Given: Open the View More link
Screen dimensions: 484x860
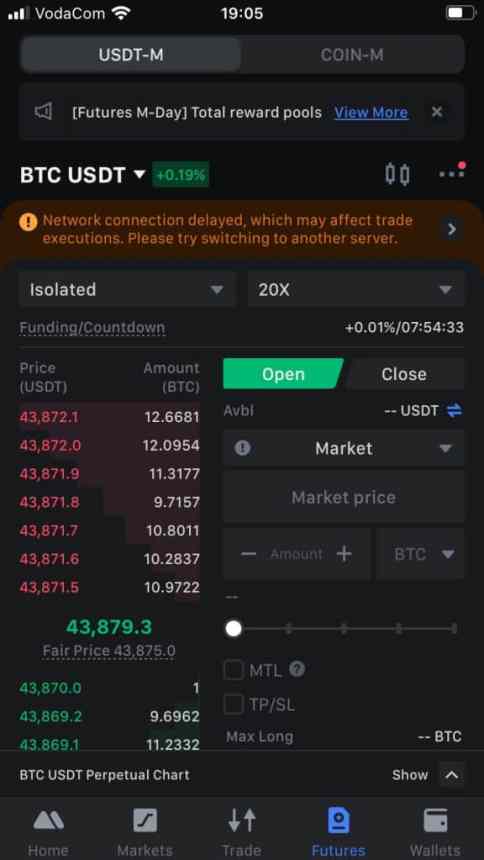Looking at the screenshot, I should (371, 112).
